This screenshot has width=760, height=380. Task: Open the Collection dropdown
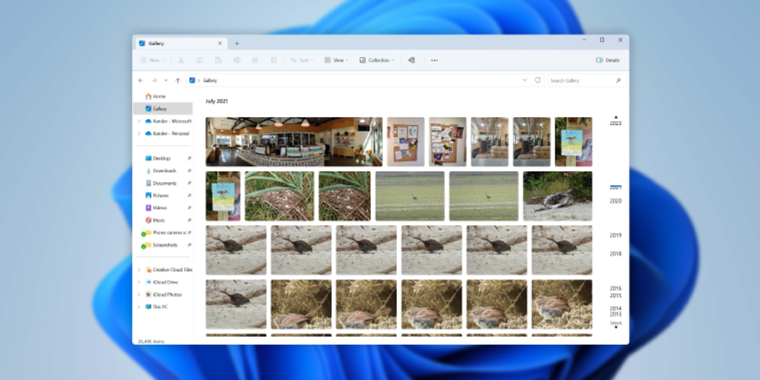point(377,60)
